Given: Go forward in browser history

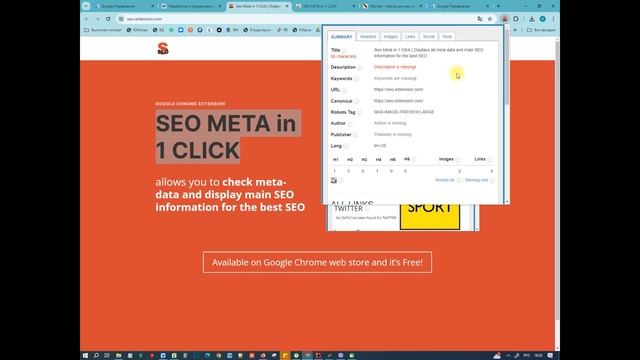Looking at the screenshot, I should click(x=97, y=19).
